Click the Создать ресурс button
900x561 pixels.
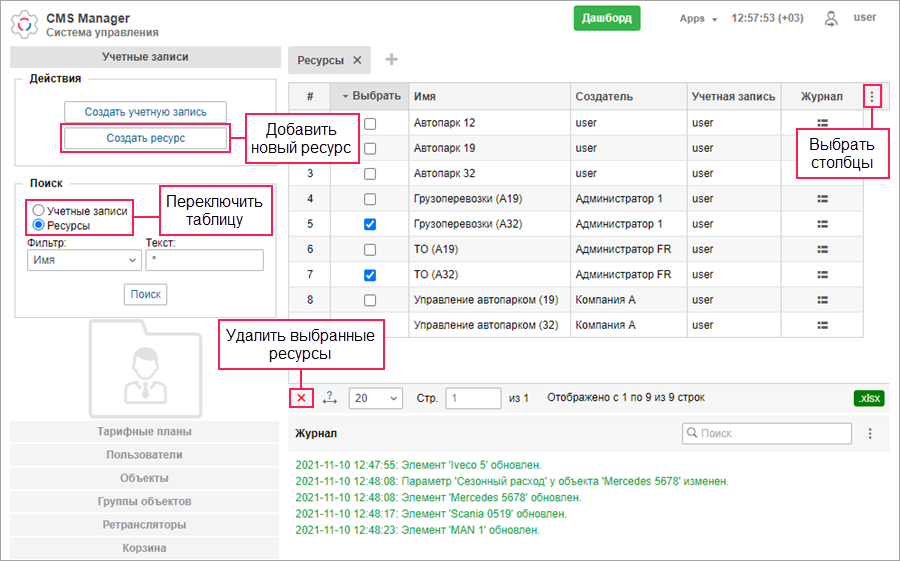coord(145,138)
